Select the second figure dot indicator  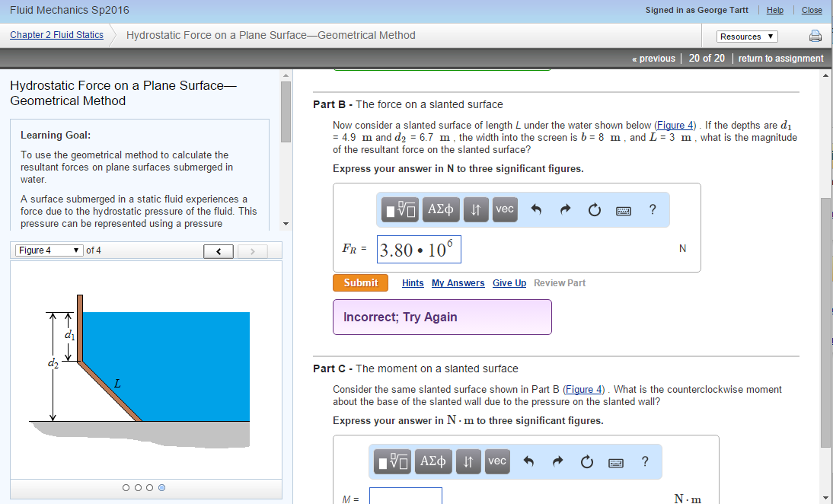[138, 488]
